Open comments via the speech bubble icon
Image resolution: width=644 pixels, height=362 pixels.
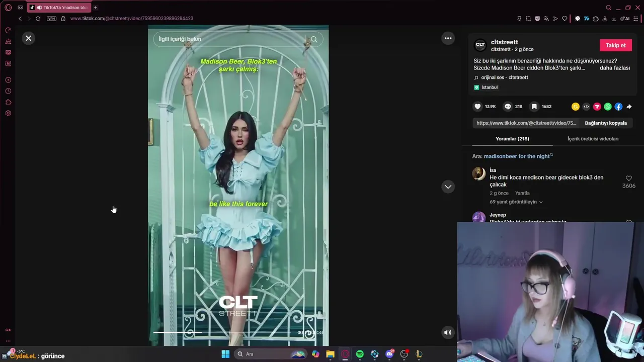[x=508, y=107]
